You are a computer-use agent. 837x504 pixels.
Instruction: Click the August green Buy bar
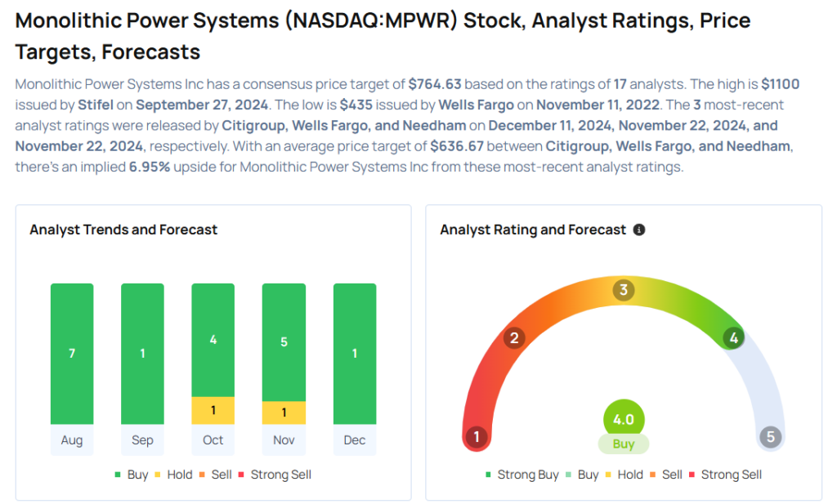point(72,353)
